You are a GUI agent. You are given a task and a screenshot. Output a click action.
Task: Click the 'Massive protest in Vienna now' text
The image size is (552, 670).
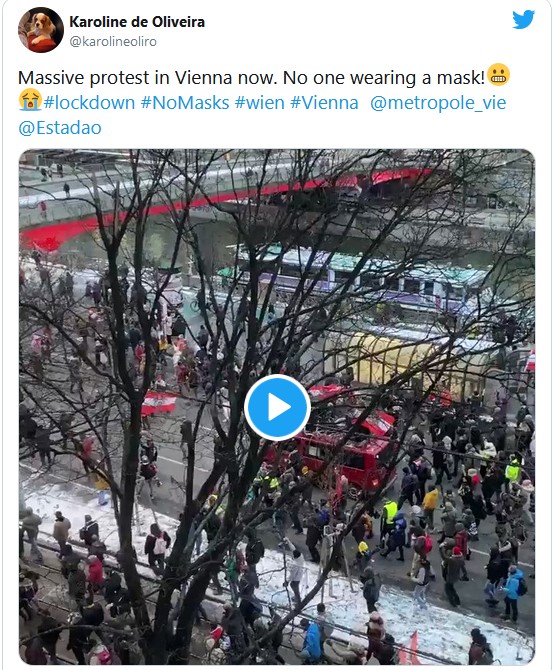(x=148, y=78)
